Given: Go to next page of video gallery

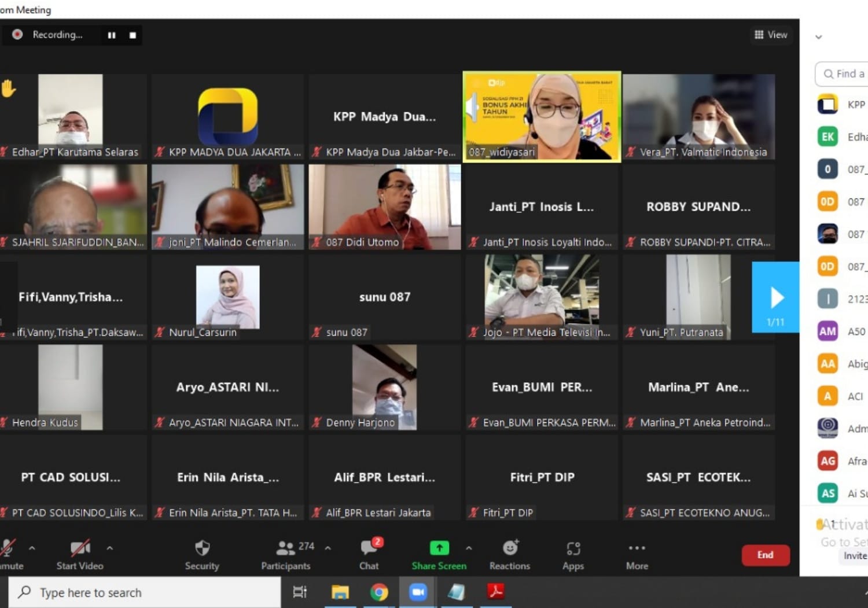Looking at the screenshot, I should [x=775, y=297].
